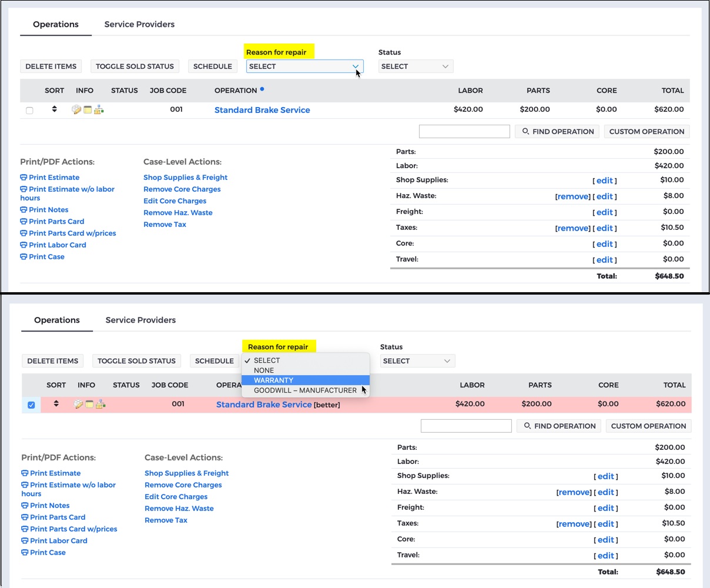Screen dimensions: 710x588
Task: Click Remove Core Charges link in upper screenshot
Action: [182, 189]
